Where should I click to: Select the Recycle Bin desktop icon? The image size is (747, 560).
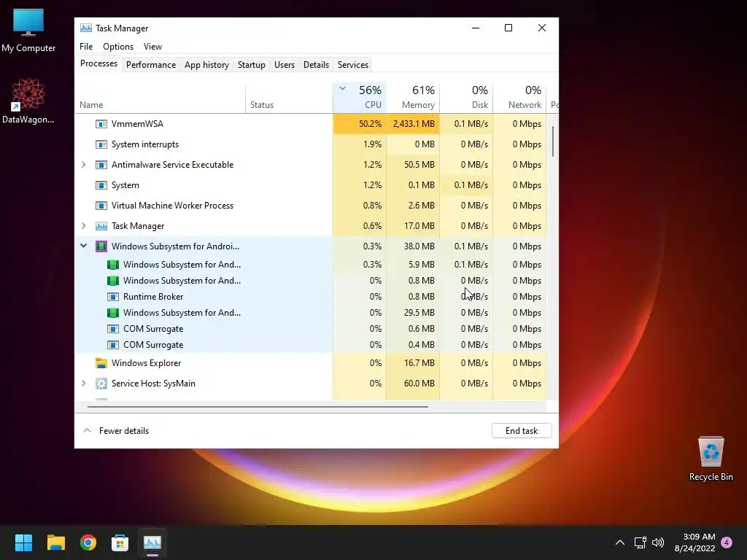pyautogui.click(x=711, y=459)
